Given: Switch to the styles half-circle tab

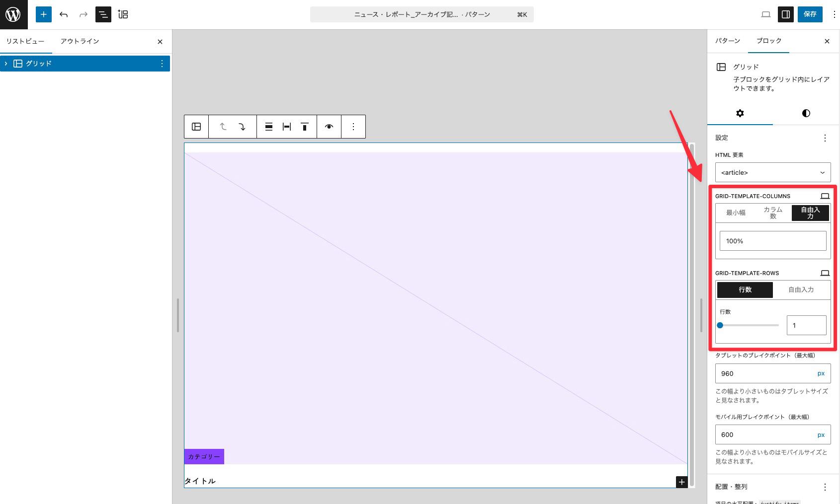Looking at the screenshot, I should 806,113.
